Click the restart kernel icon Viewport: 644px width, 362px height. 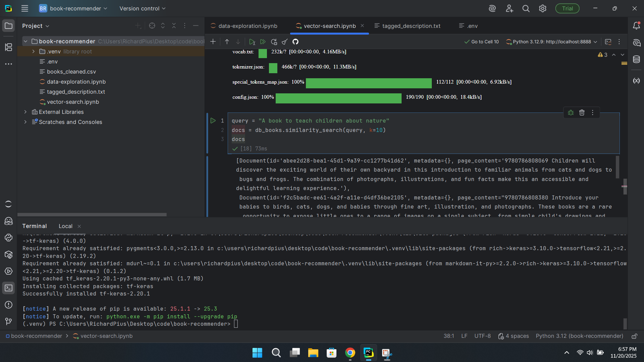(x=274, y=42)
